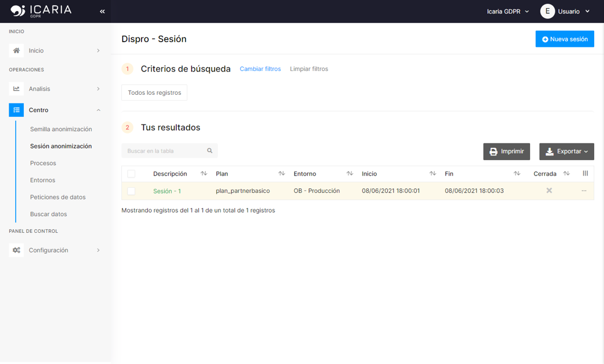Select Sesión anonimización in the sidebar

point(60,146)
